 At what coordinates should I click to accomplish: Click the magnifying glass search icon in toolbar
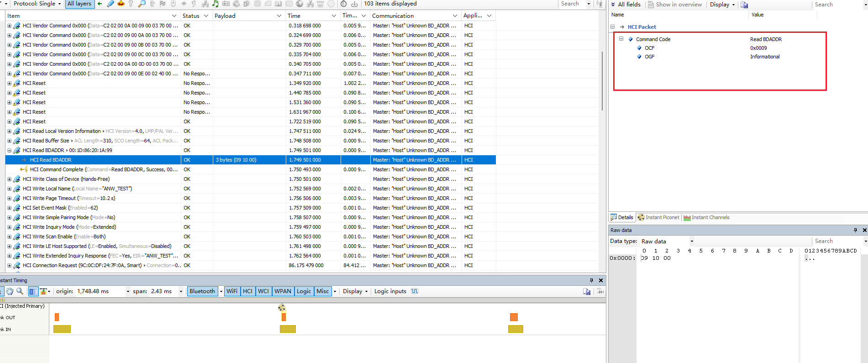(142, 4)
